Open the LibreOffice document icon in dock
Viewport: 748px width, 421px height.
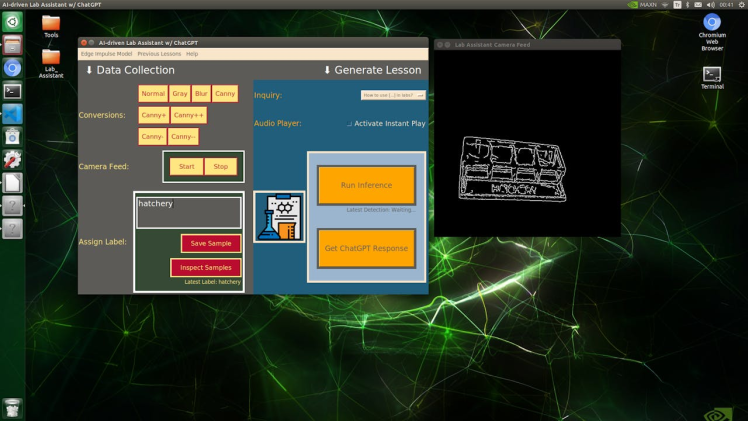click(12, 183)
